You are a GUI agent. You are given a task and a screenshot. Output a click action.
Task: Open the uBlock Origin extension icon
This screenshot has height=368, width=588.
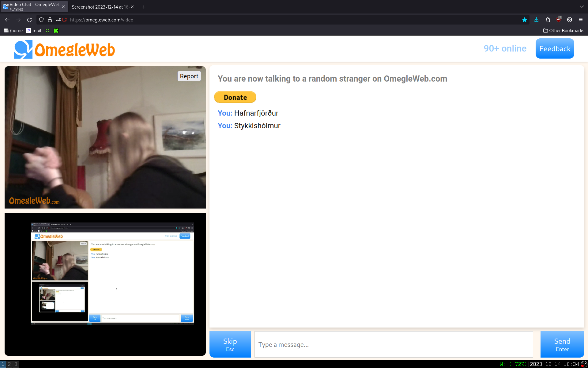click(x=559, y=19)
